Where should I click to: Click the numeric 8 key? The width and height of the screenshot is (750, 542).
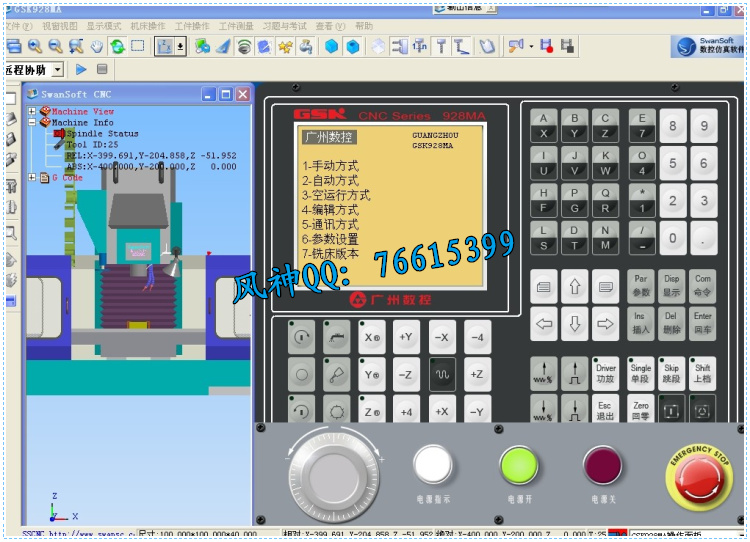tap(673, 126)
